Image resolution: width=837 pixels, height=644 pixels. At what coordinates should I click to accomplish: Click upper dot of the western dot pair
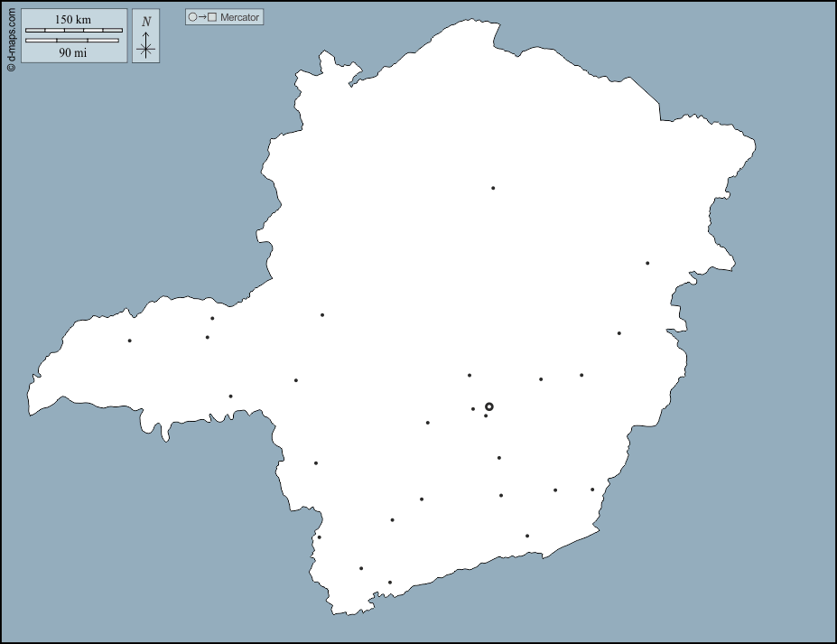pos(212,318)
